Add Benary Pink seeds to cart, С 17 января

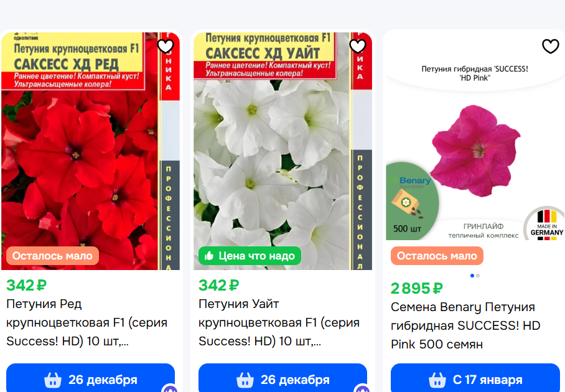(x=475, y=378)
